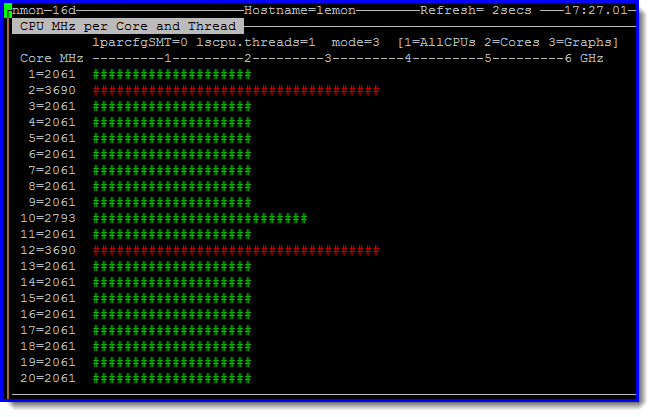Click core value '16=2061'
Viewport: 654px width, 417px height.
pos(48,314)
